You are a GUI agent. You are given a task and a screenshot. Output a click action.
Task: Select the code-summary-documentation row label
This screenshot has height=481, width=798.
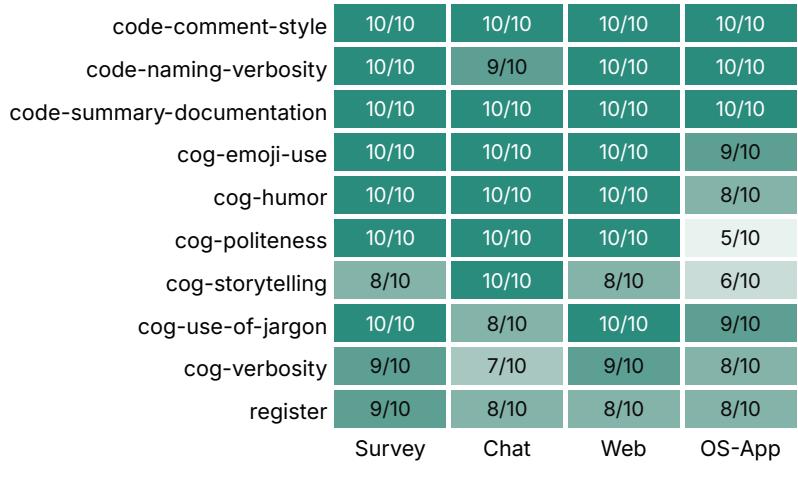coord(168,112)
